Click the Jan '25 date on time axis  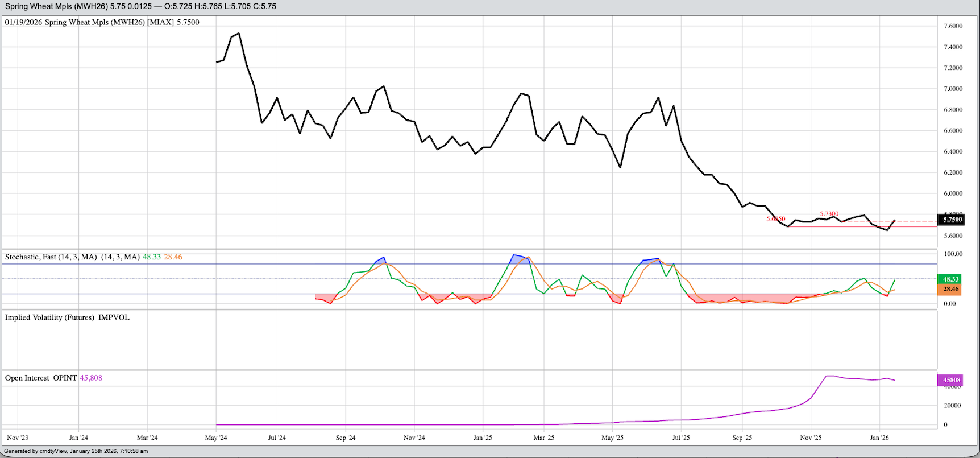coord(483,438)
